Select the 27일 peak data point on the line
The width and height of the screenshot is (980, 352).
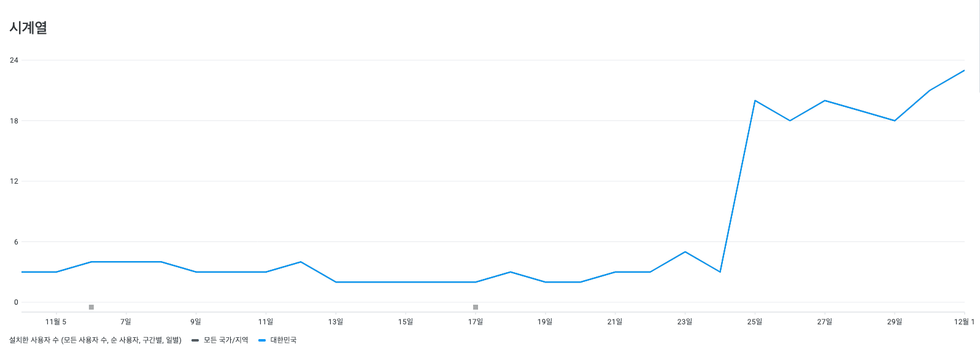click(825, 100)
